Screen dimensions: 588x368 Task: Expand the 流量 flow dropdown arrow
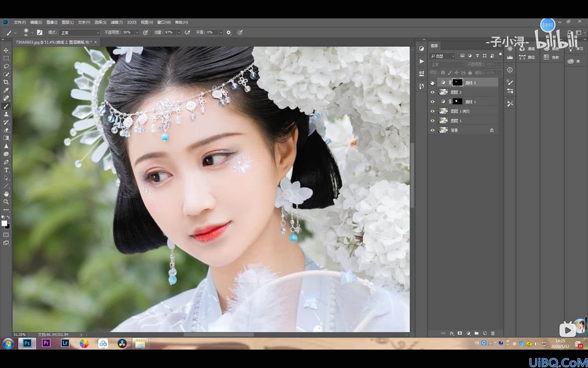click(179, 32)
